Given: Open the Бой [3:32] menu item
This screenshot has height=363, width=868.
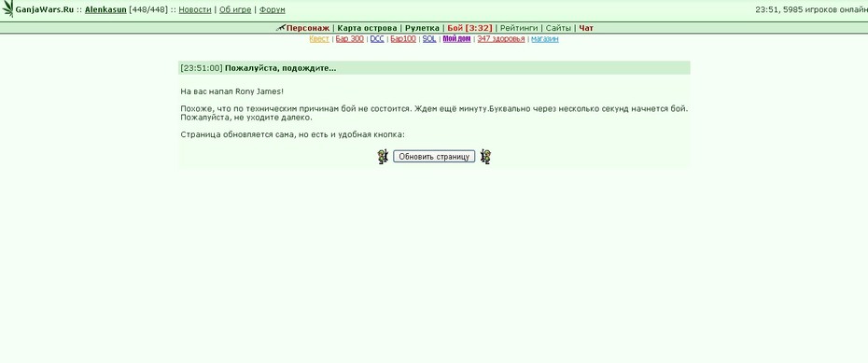Looking at the screenshot, I should (x=470, y=28).
